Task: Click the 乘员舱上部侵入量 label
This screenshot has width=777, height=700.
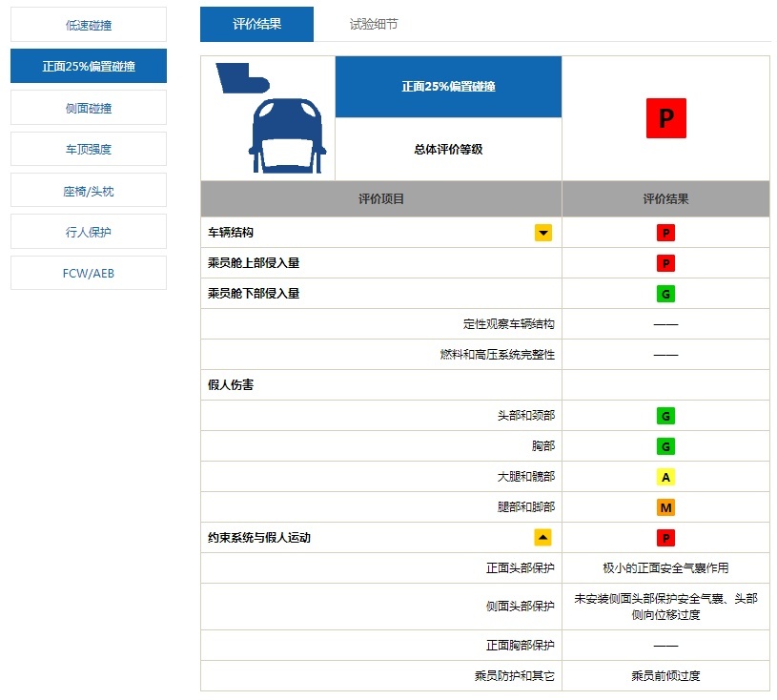Action: click(254, 263)
